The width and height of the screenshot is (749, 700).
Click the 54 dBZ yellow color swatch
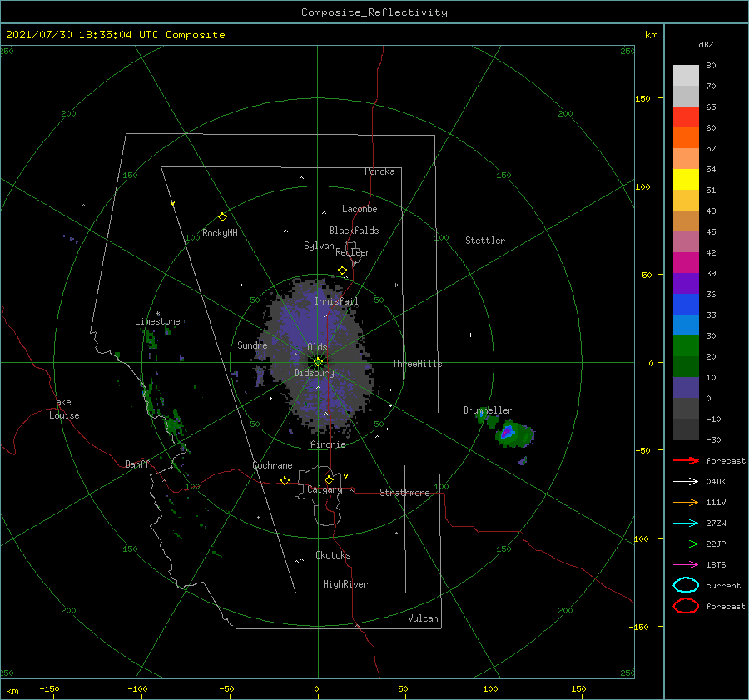point(686,179)
